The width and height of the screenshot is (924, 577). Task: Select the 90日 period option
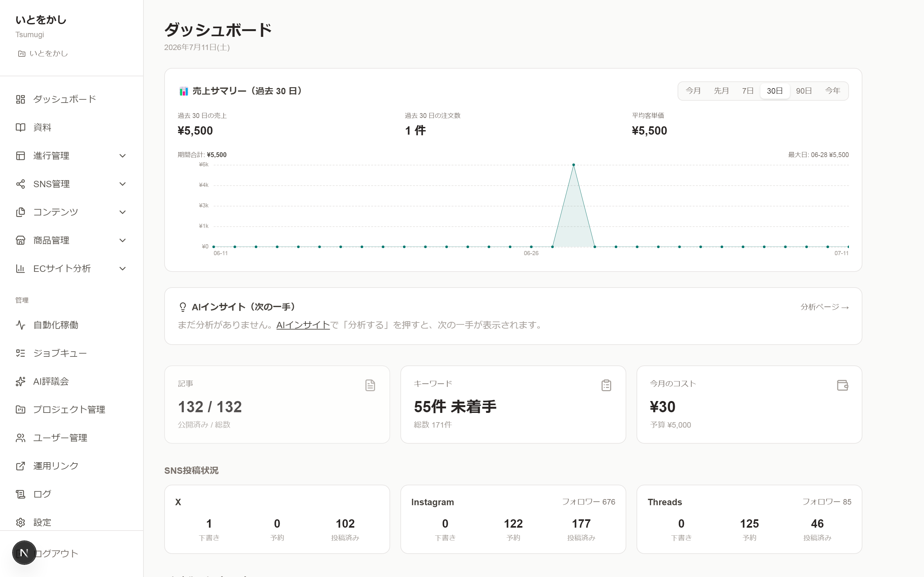click(x=803, y=91)
